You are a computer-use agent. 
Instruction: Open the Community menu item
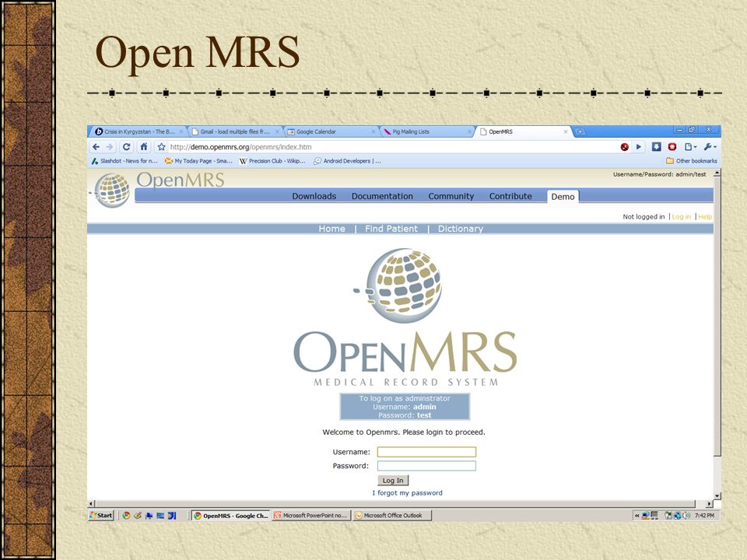[451, 196]
